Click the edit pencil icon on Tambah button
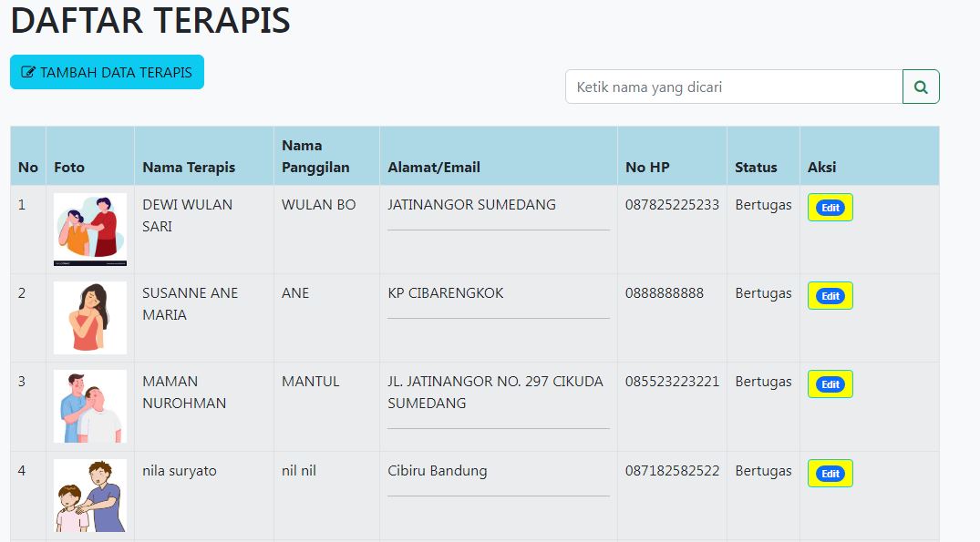This screenshot has height=542, width=980. pyautogui.click(x=28, y=72)
